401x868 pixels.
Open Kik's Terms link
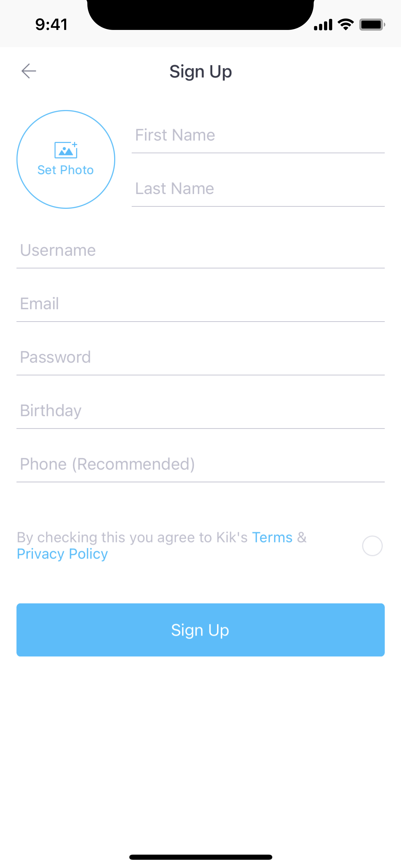tap(272, 537)
